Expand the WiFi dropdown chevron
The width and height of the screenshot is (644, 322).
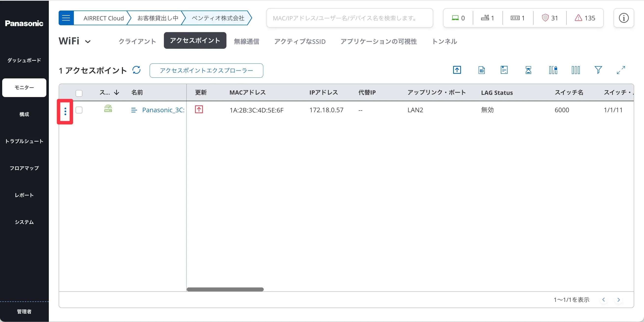pyautogui.click(x=88, y=42)
